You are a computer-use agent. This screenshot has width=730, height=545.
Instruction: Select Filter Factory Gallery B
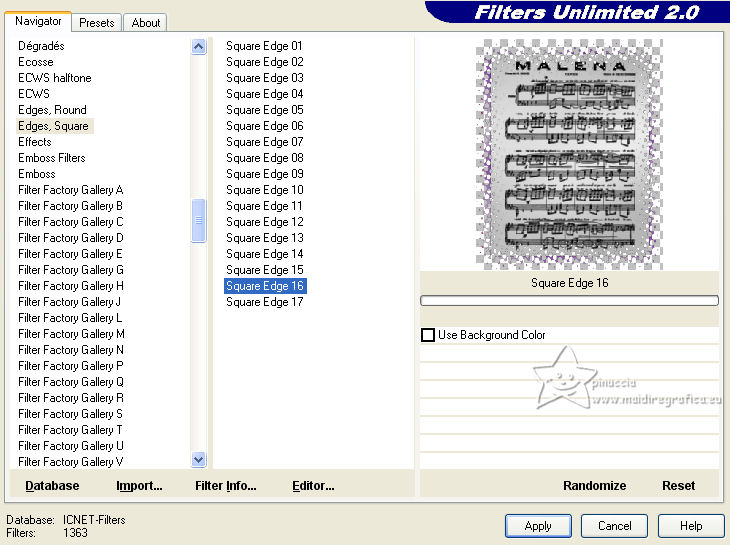[x=70, y=206]
